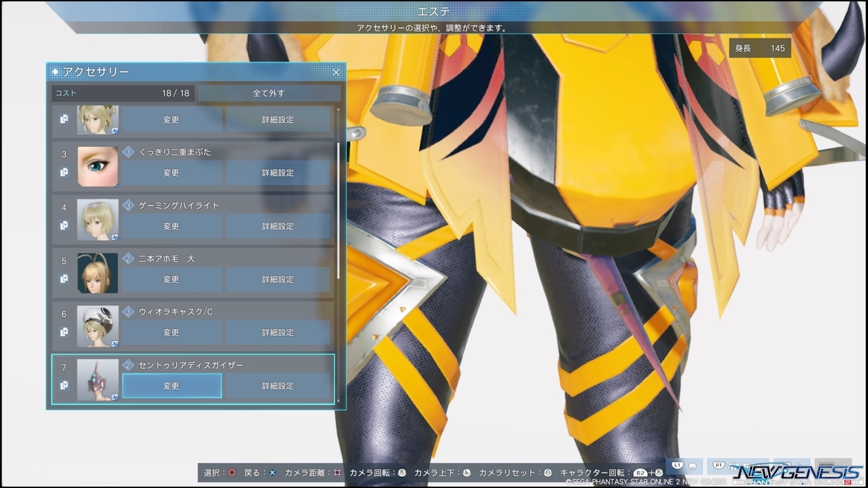868x488 pixels.
Task: Click the cross icon beside 戻る
Action: (x=271, y=472)
